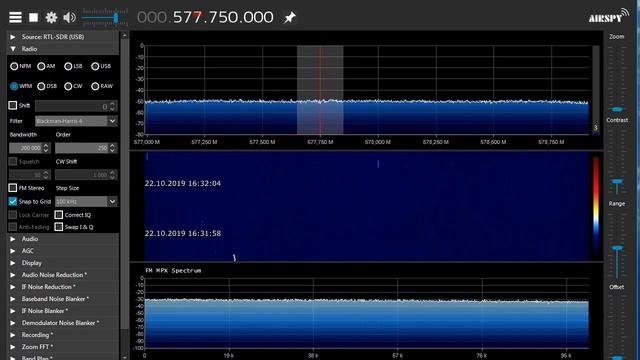Select the NFM demodulation mode
The height and width of the screenshot is (360, 640).
(x=14, y=66)
